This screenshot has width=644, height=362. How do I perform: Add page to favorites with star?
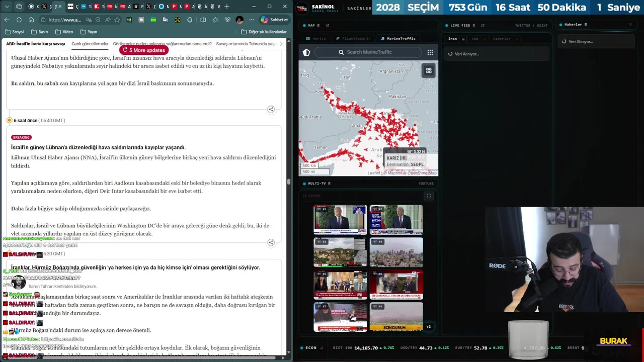pos(117,20)
